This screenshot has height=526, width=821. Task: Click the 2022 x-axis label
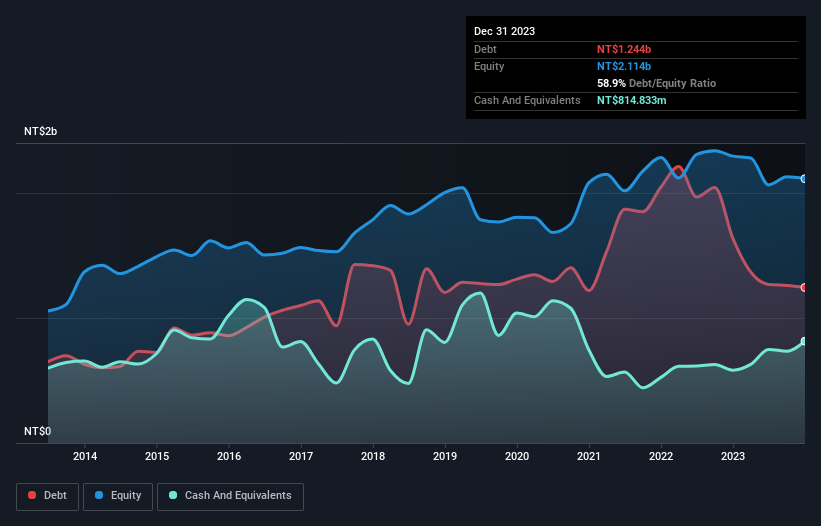click(661, 456)
